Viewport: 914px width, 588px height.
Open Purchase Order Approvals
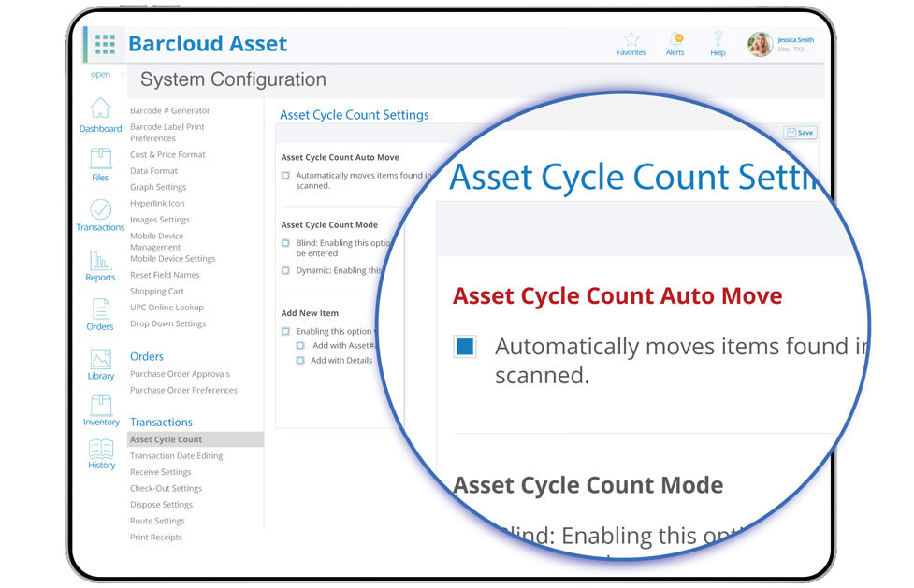coord(180,374)
